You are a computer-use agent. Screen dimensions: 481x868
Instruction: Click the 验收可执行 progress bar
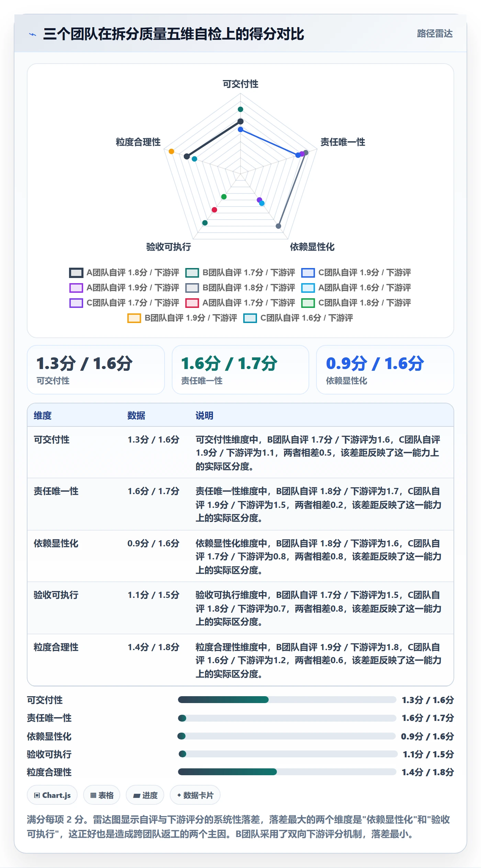click(288, 754)
